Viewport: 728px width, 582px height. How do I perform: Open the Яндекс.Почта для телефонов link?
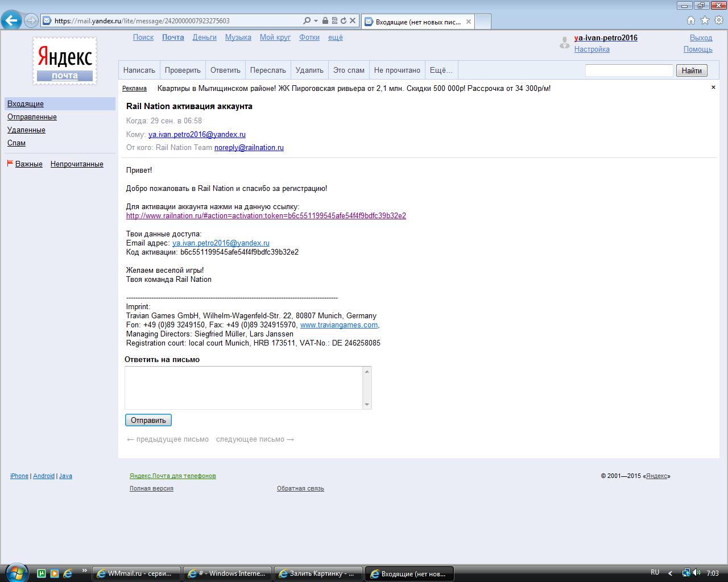tap(173, 476)
